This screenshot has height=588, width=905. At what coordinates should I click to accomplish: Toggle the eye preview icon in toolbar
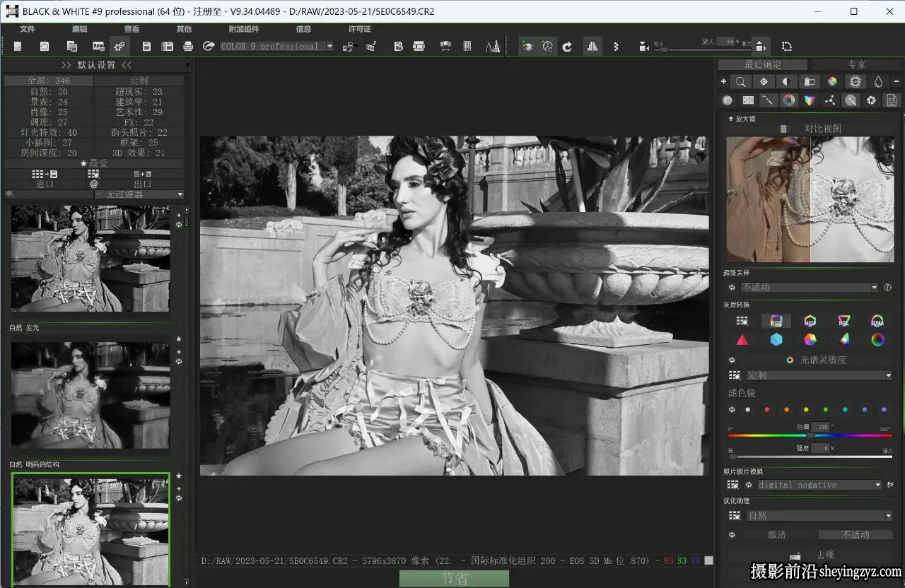[527, 46]
